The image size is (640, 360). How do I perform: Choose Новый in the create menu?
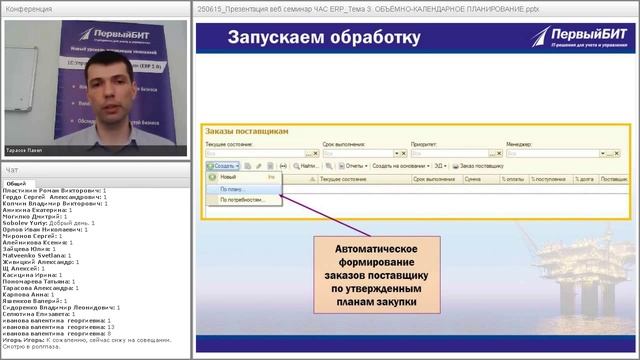coord(244,177)
